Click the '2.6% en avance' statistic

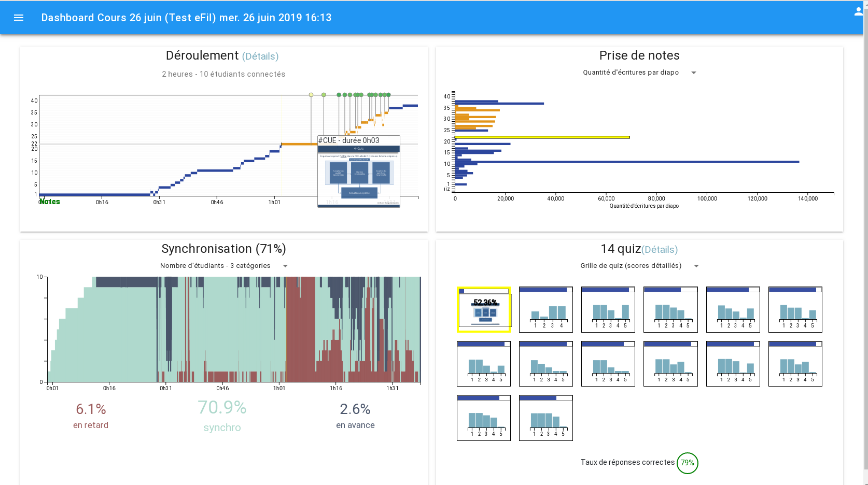tap(355, 416)
